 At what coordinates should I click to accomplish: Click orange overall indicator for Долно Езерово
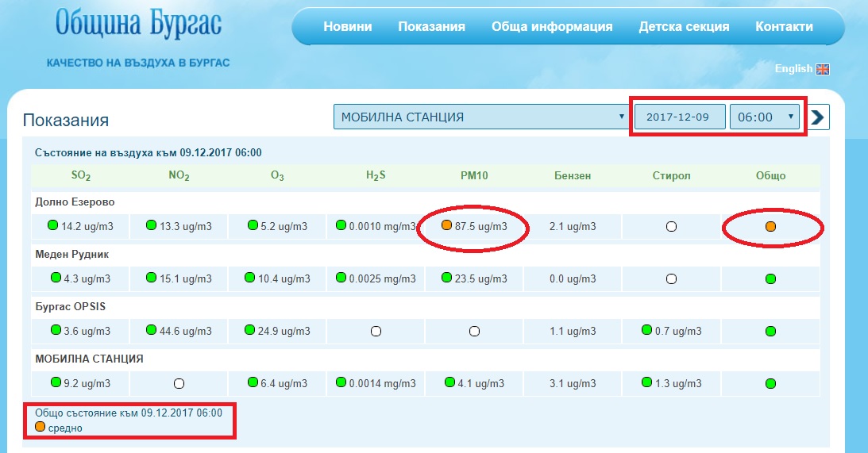[770, 226]
